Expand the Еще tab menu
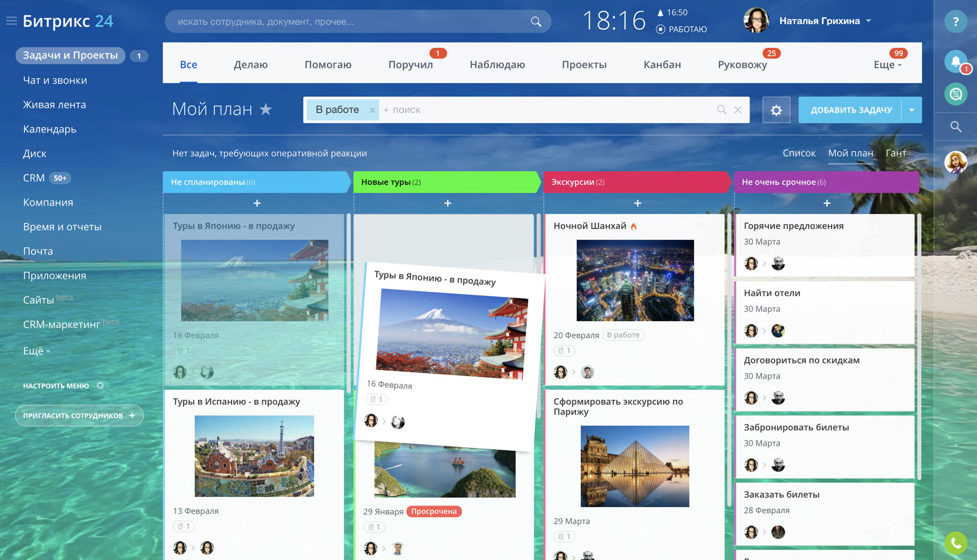The height and width of the screenshot is (560, 977). 887,65
